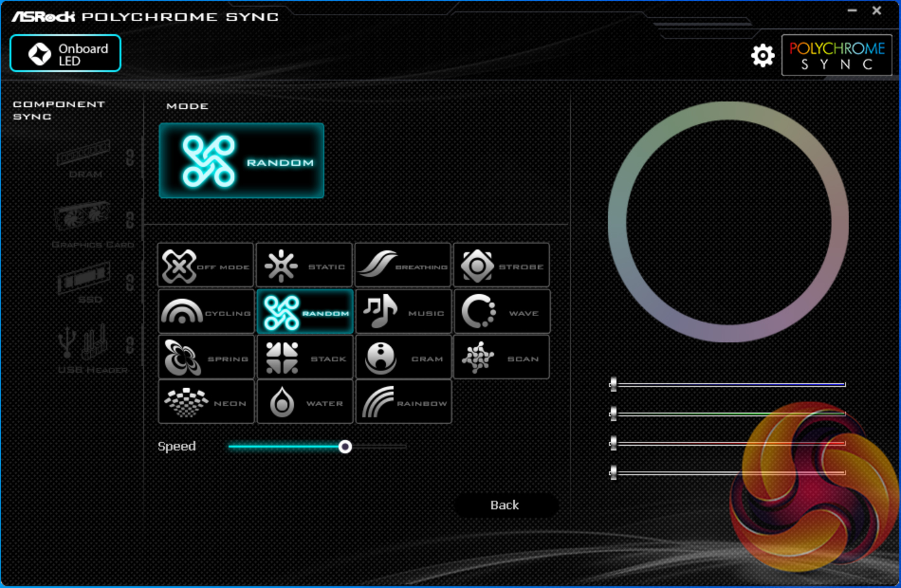
Task: Click the Graphics Card component icon
Action: (82, 217)
